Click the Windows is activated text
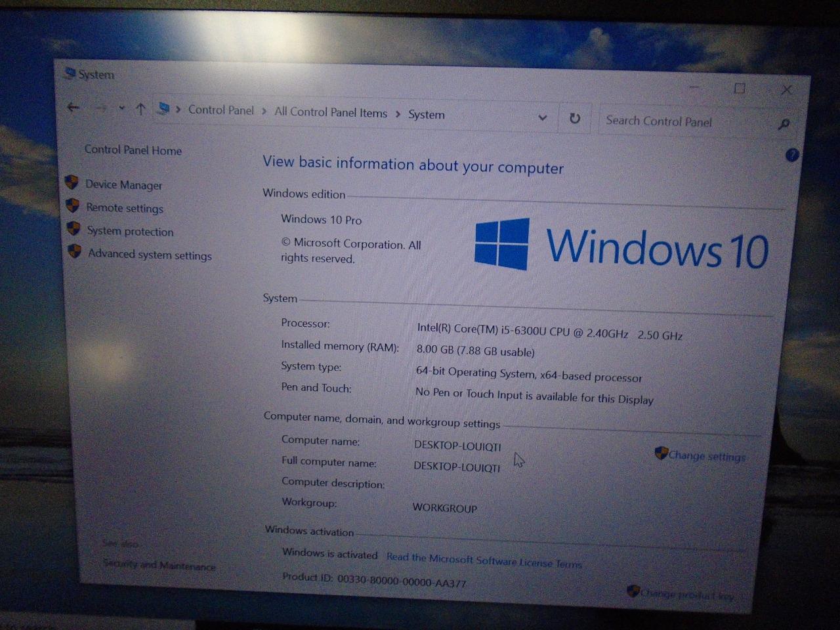Viewport: 840px width, 630px height. pos(330,553)
